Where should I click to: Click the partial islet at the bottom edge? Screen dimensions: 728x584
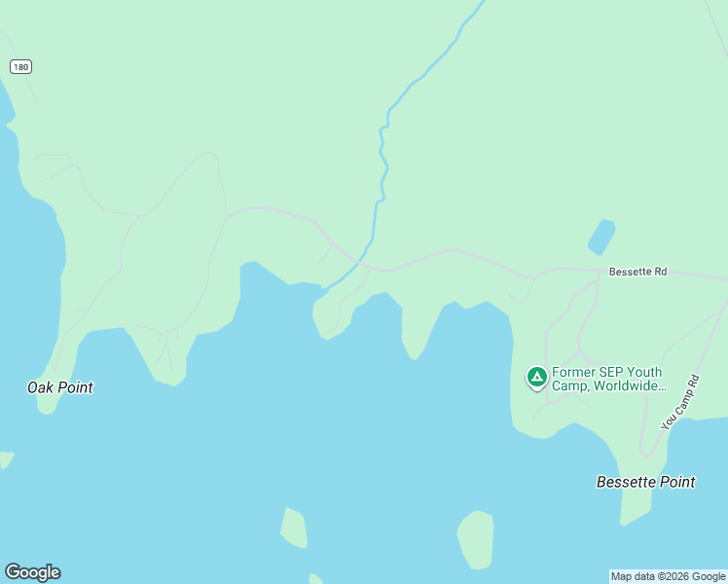[315, 579]
